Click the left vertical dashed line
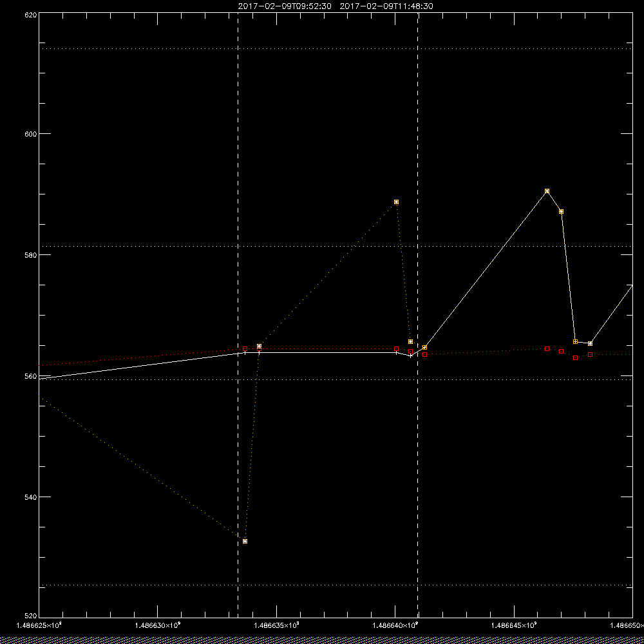This screenshot has height=644, width=644. point(238,315)
